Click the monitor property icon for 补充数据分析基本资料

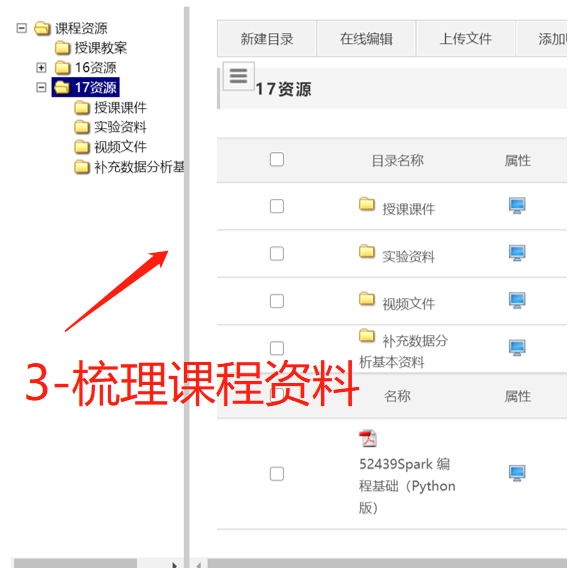point(517,348)
